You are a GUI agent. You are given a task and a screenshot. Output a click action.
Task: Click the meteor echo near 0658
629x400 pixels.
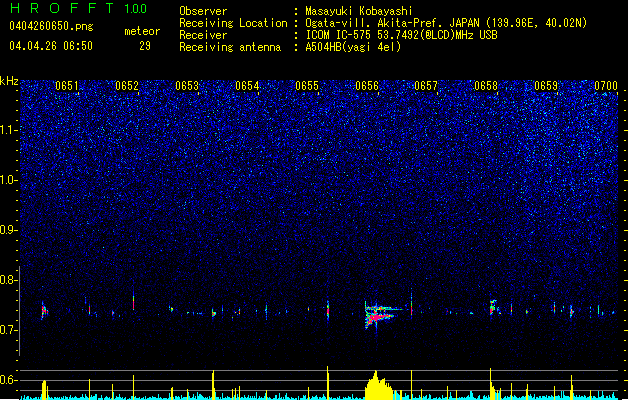[493, 307]
